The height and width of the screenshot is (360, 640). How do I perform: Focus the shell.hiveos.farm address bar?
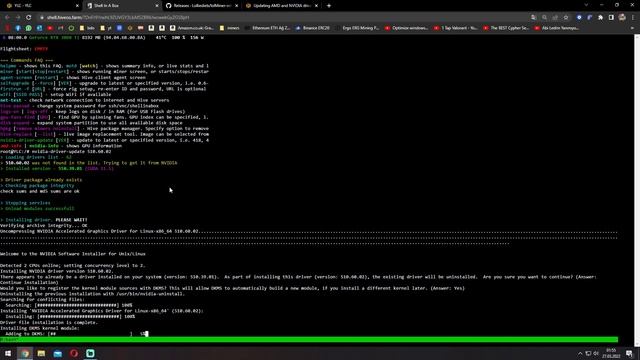(x=282, y=18)
